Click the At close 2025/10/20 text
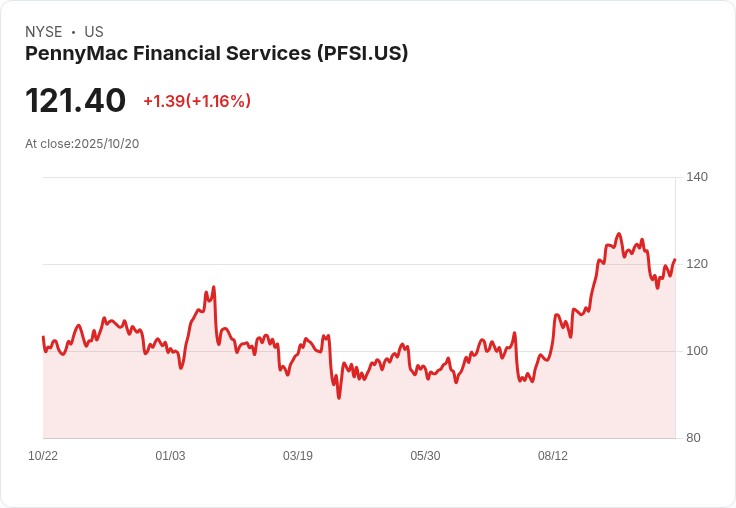This screenshot has height=508, width=736. pyautogui.click(x=82, y=144)
